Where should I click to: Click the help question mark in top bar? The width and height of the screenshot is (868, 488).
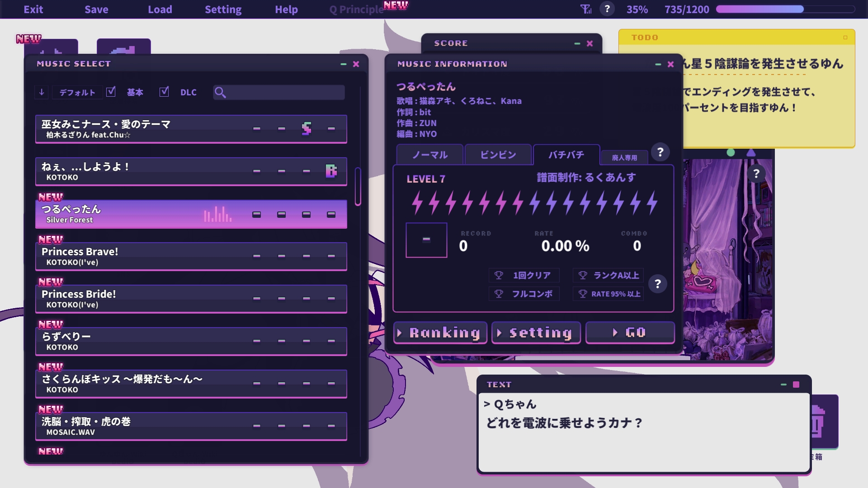(607, 9)
